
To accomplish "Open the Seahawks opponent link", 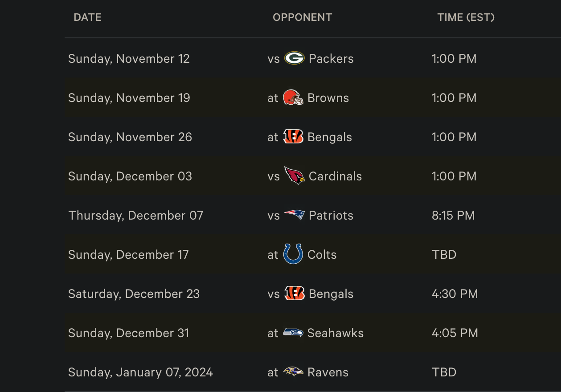I will (336, 333).
